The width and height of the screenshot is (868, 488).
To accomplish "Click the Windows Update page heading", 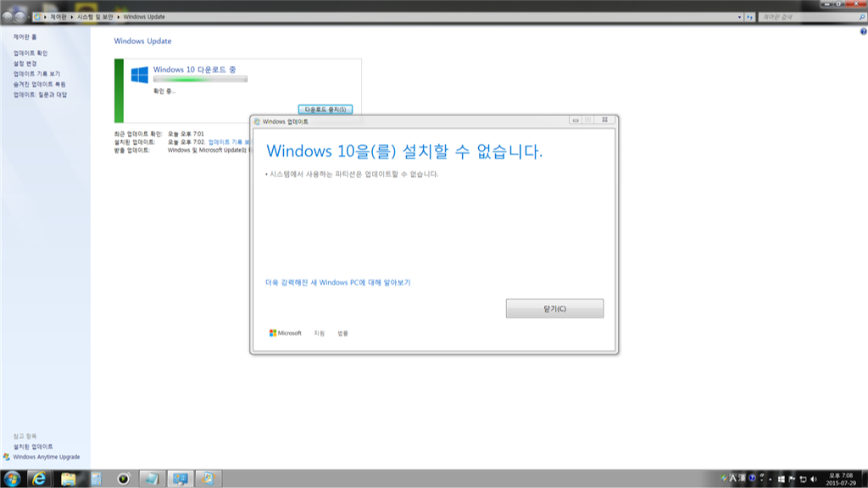I will pyautogui.click(x=142, y=41).
